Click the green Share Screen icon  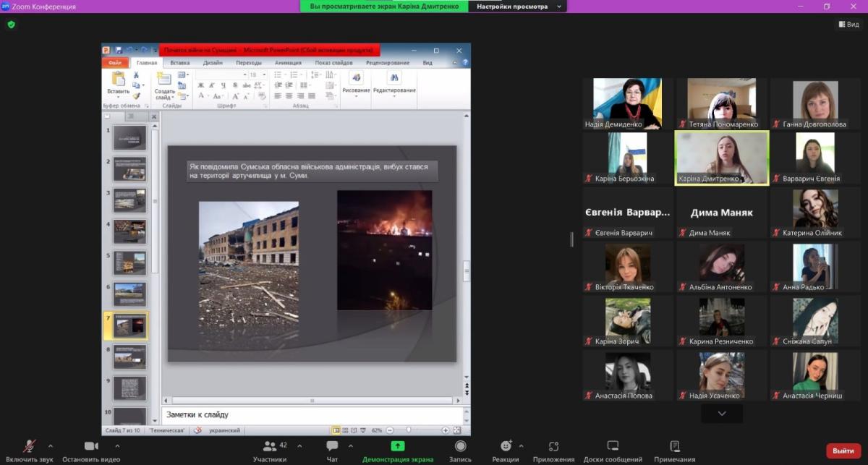point(398,446)
